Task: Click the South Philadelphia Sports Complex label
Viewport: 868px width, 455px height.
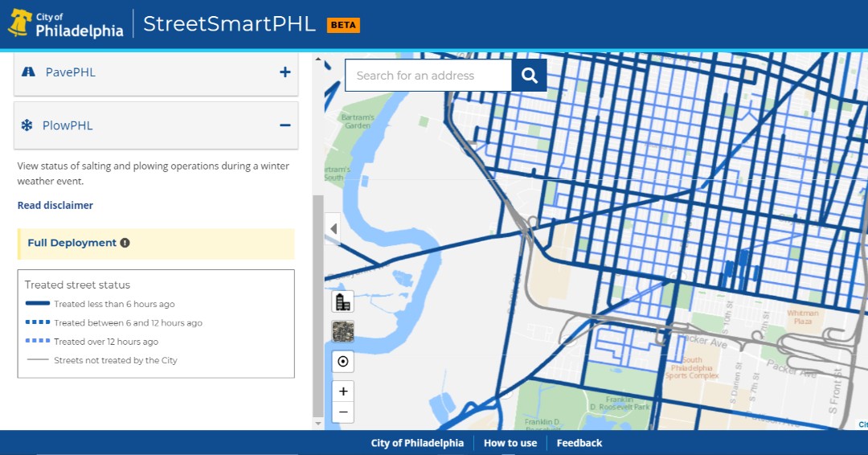Action: click(x=692, y=367)
